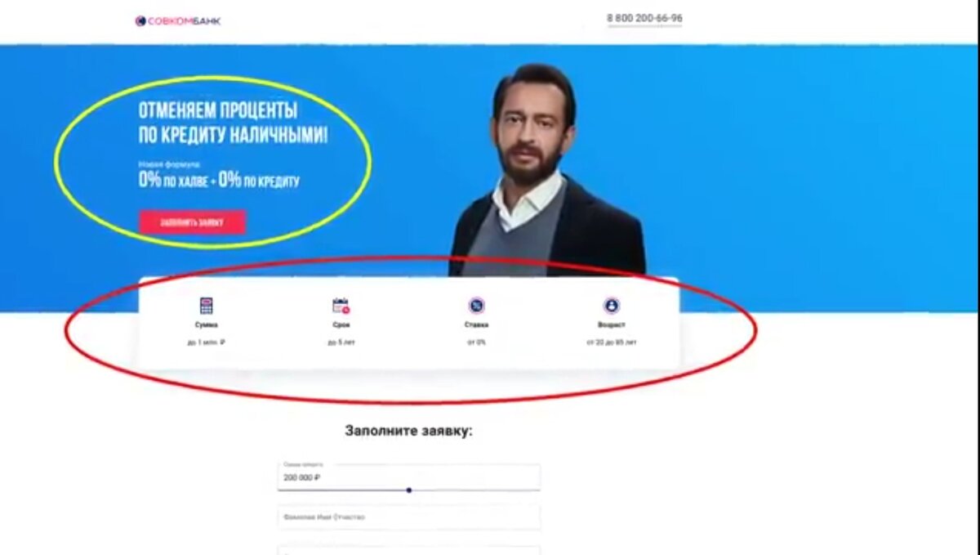Click the Заполните заявку: form heading
The height and width of the screenshot is (555, 980).
click(x=408, y=431)
